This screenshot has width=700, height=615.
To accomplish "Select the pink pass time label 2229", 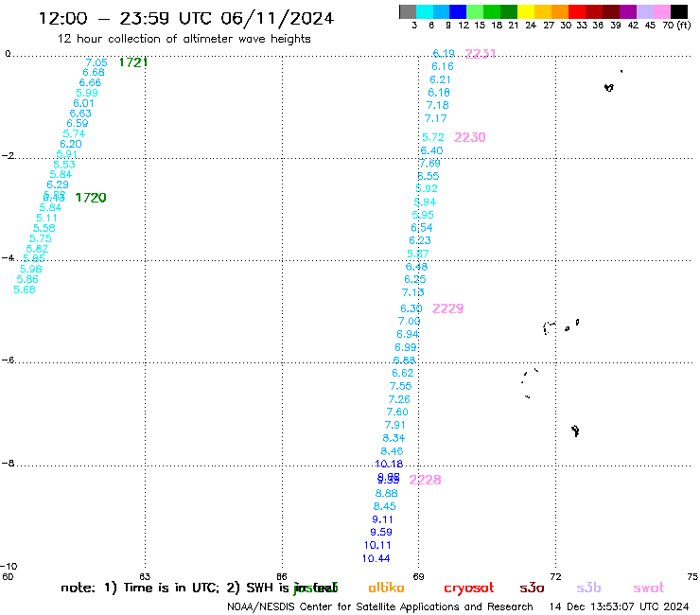I will click(447, 308).
